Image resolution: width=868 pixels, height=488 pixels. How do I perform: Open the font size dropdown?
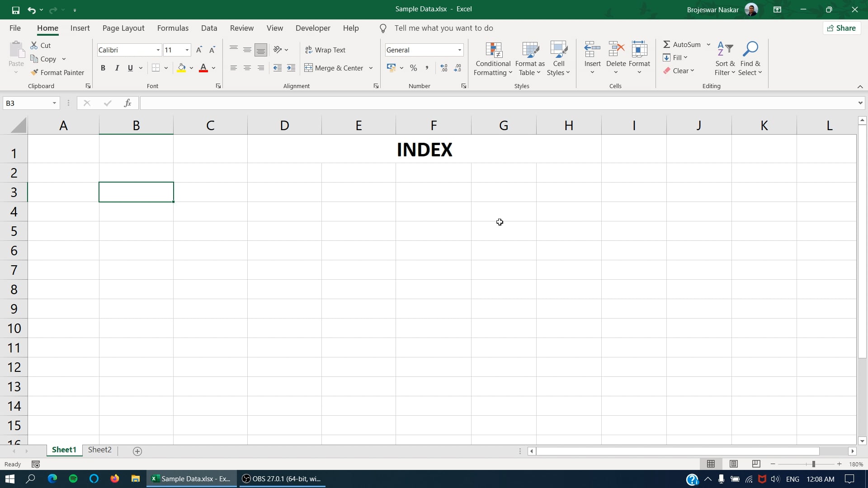pyautogui.click(x=187, y=50)
